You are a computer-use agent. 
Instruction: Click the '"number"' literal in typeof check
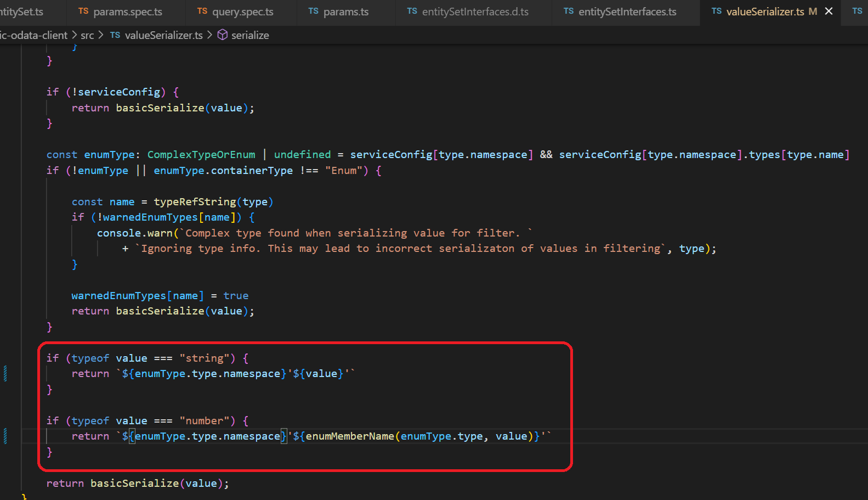204,421
